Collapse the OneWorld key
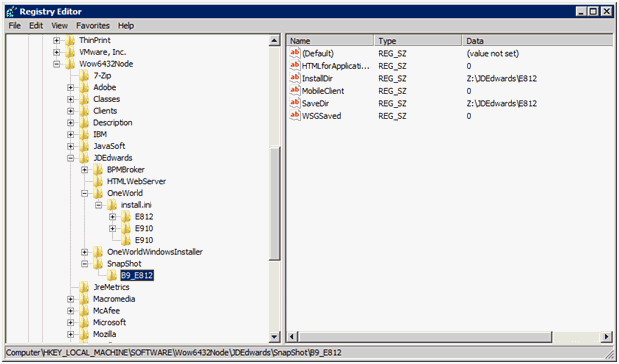The height and width of the screenshot is (364, 619). click(84, 193)
